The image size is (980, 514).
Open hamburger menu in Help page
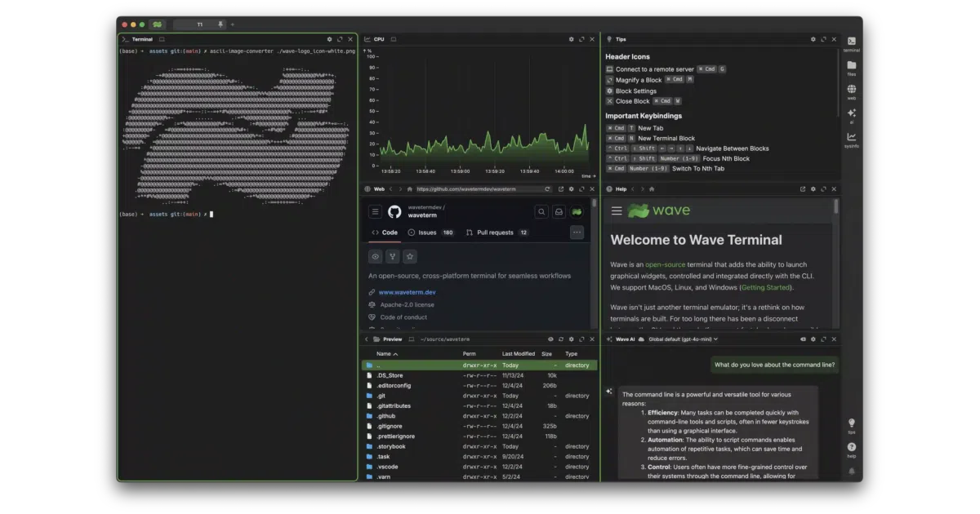(x=617, y=211)
